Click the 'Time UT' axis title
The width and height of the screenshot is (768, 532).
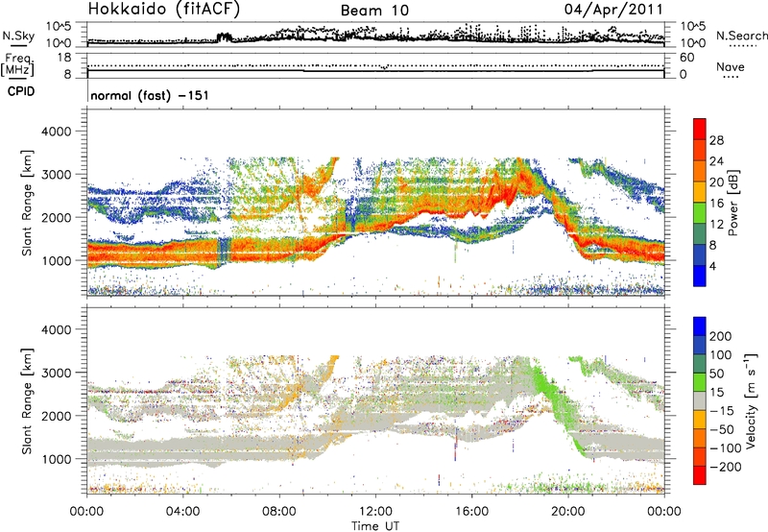tap(375, 526)
